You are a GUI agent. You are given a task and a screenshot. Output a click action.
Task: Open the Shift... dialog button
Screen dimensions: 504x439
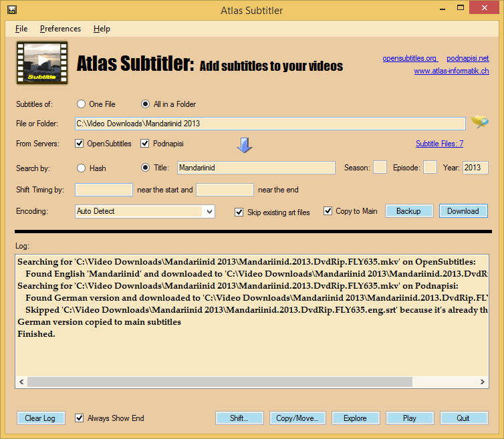239,418
